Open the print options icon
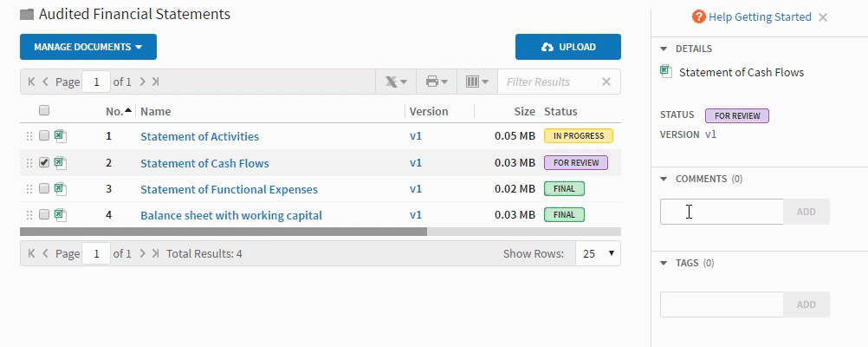868x347 pixels. 436,82
